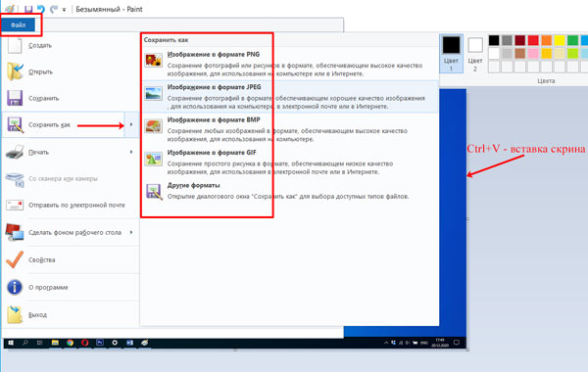
Task: Click the Save icon in quick access toolbar
Action: 28,10
